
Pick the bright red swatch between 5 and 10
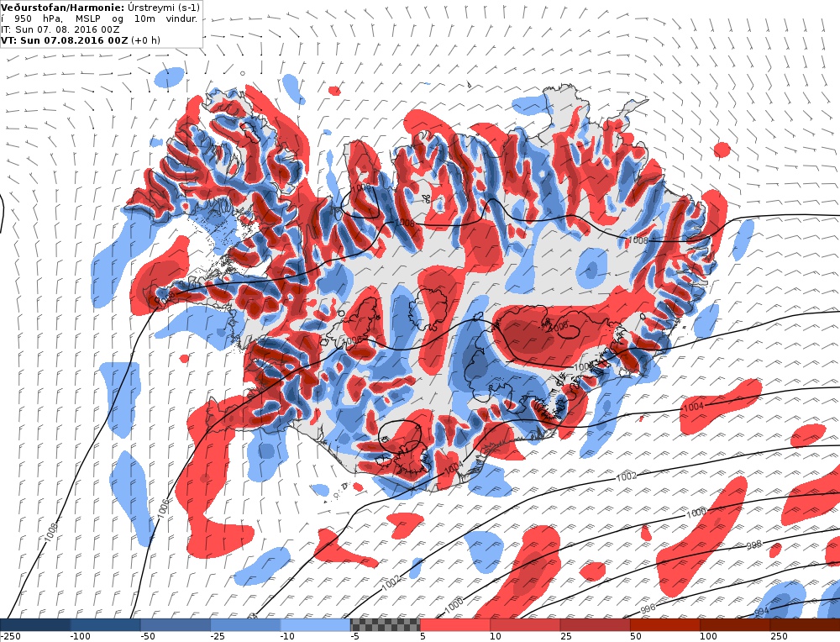click(x=455, y=625)
